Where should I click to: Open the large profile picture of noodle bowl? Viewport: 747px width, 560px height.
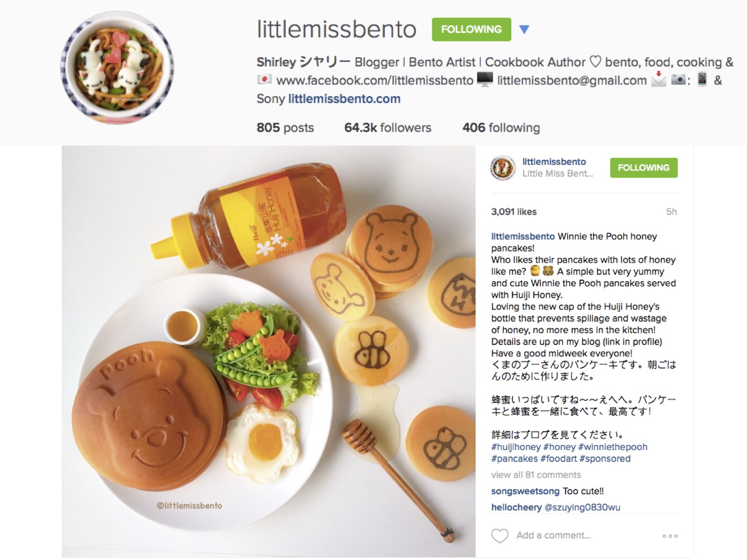(x=117, y=68)
